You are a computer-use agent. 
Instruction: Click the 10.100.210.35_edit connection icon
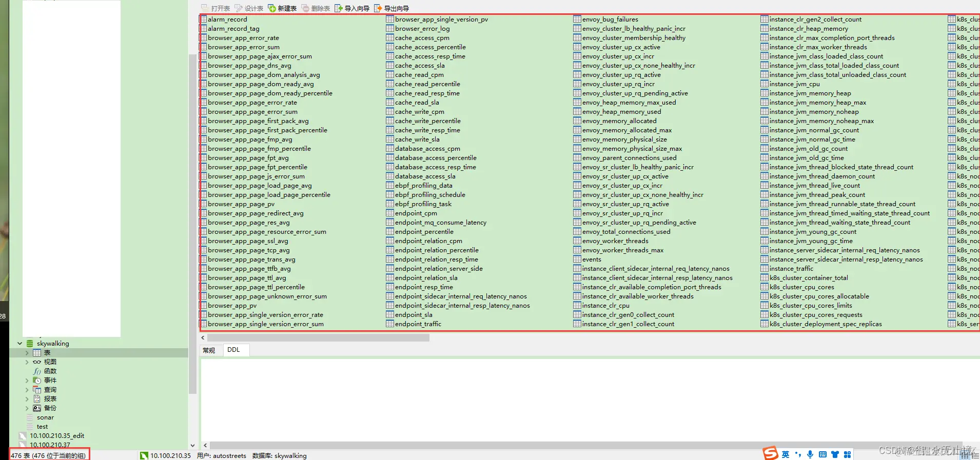coord(23,436)
